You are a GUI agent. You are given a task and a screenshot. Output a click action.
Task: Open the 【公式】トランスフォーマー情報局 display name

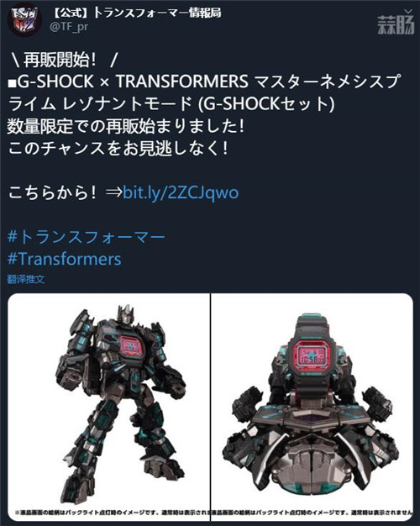point(137,13)
